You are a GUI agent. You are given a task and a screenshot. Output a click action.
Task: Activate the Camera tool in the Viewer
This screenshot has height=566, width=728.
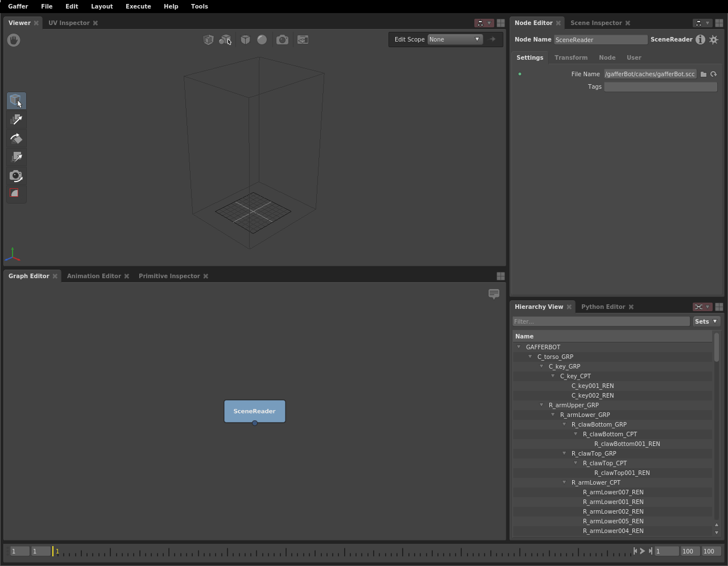click(16, 176)
